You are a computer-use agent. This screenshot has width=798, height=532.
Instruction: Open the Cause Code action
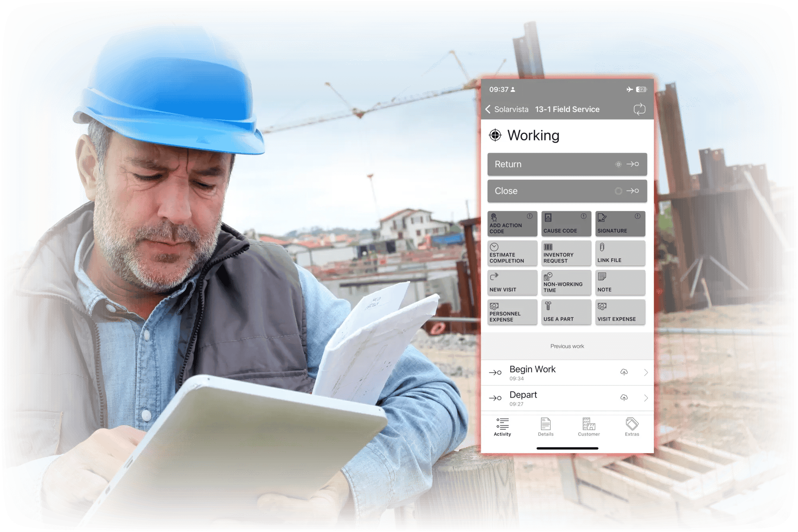click(566, 224)
